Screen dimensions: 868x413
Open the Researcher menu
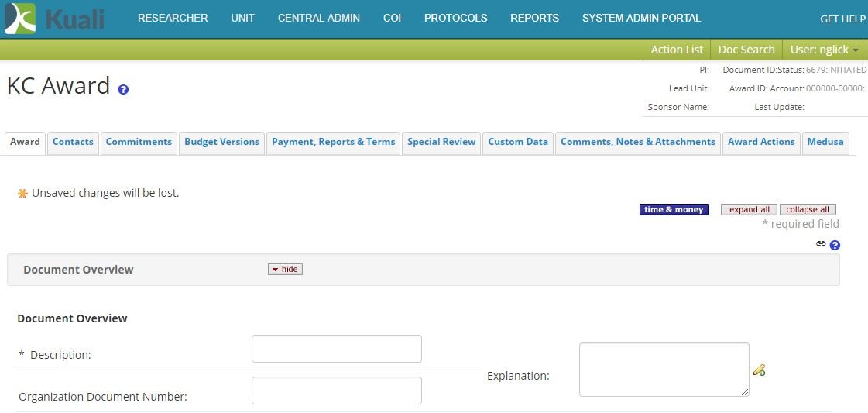point(173,18)
